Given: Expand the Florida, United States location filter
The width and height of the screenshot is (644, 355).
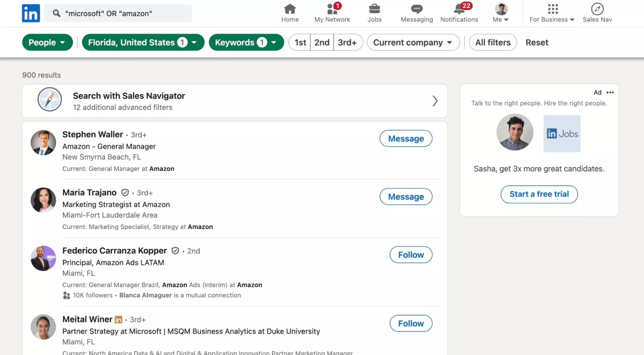Looking at the screenshot, I should coord(143,42).
